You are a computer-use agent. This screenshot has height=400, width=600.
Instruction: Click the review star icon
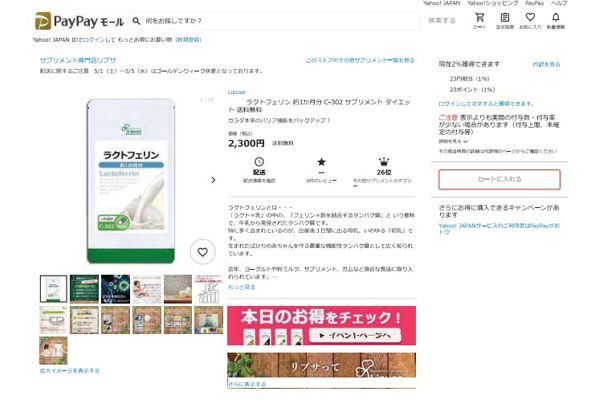click(x=321, y=161)
